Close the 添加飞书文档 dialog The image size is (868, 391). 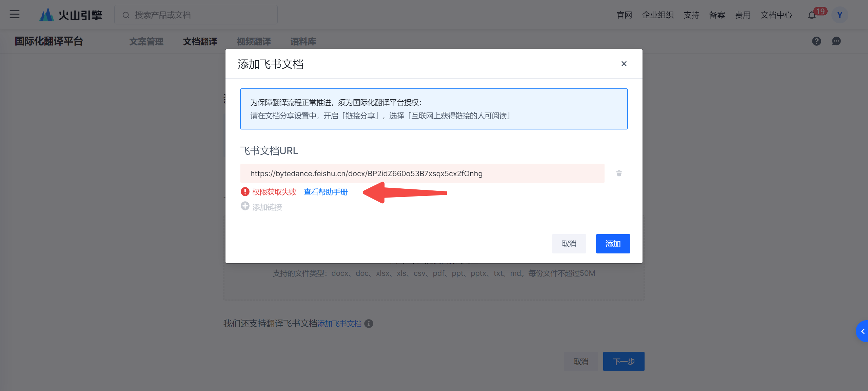point(624,64)
